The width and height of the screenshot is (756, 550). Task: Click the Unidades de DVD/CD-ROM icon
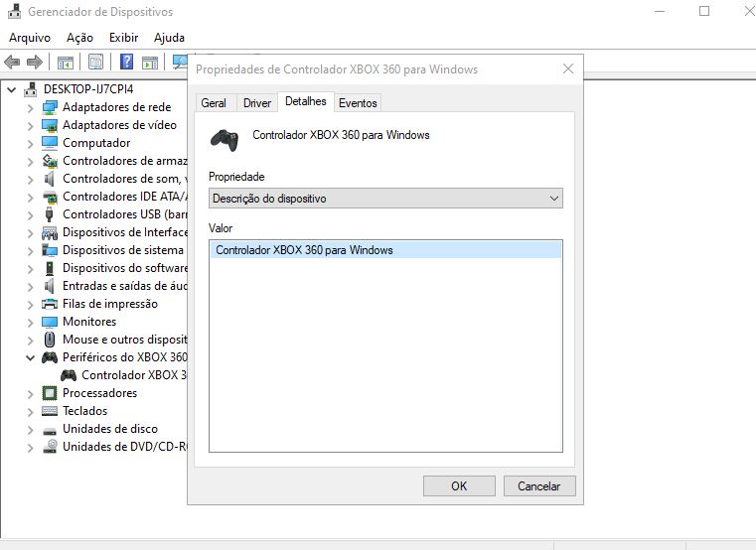pyautogui.click(x=50, y=447)
